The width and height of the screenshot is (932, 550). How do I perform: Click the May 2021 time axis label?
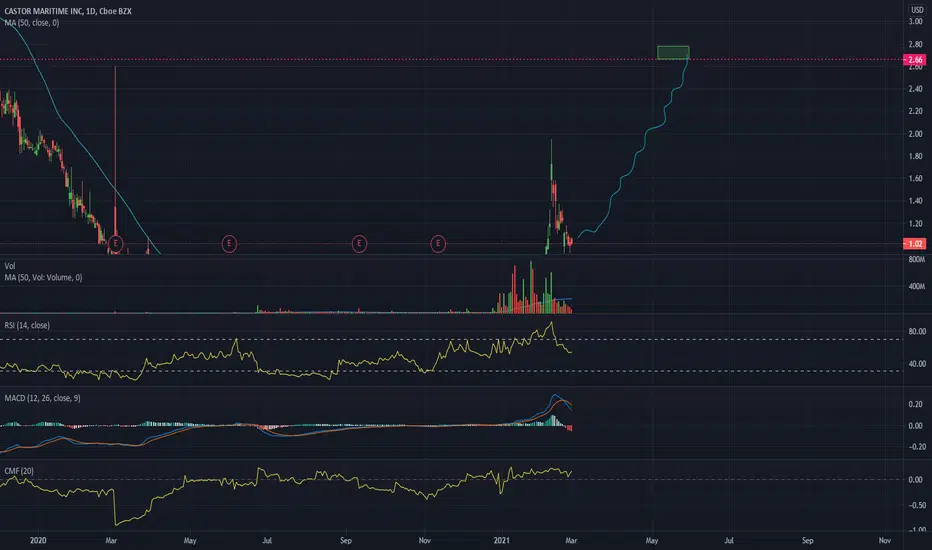coord(651,540)
